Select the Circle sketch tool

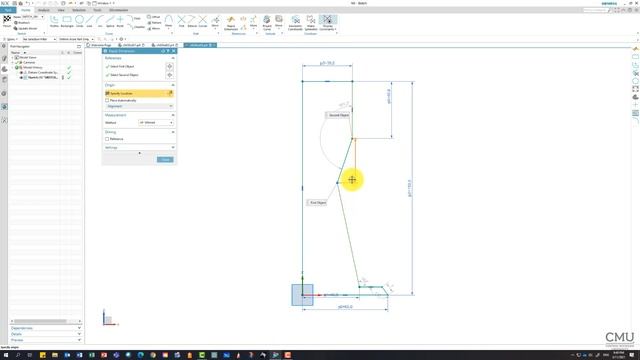79,21
